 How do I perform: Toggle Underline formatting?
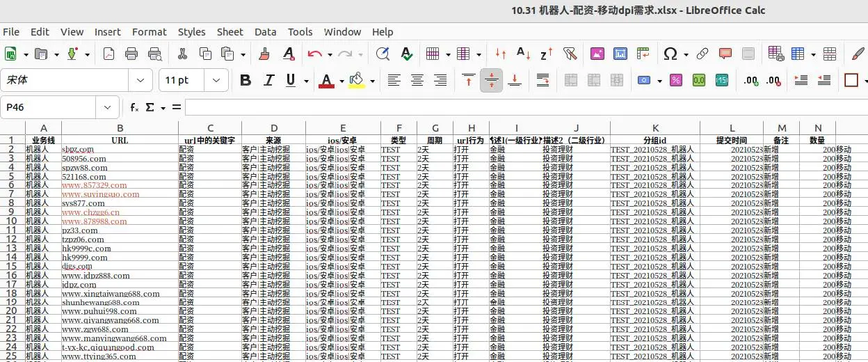tap(291, 81)
